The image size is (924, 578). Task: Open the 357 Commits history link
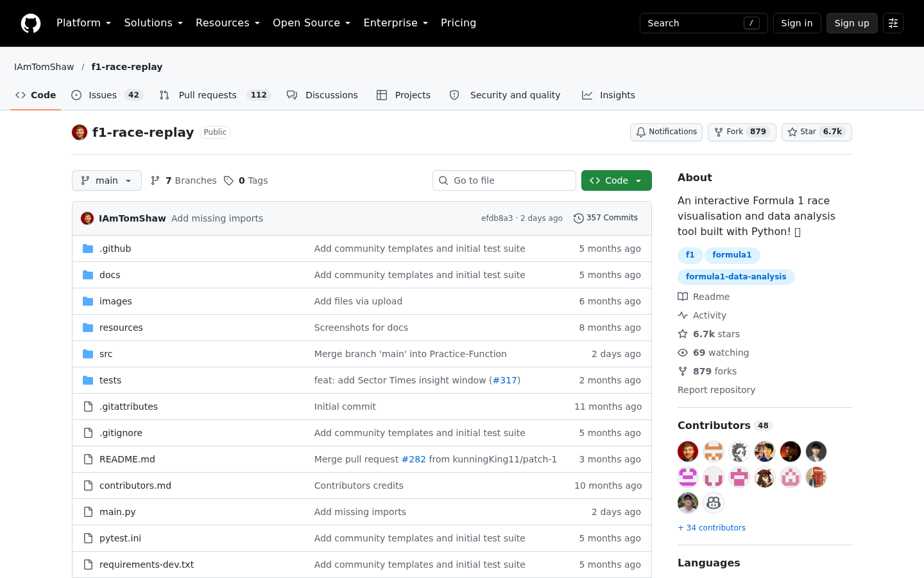click(606, 218)
